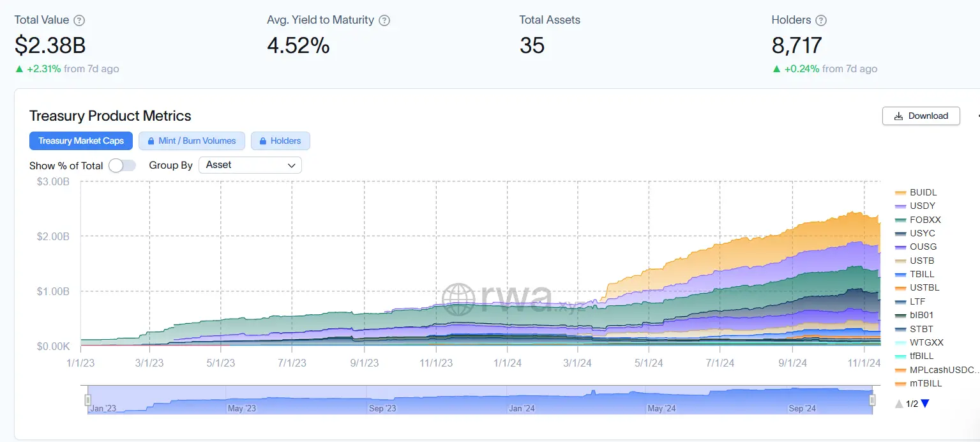Toggle the USDY series in legend

click(923, 206)
